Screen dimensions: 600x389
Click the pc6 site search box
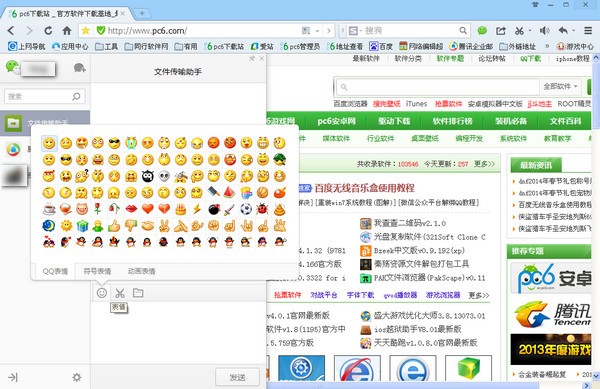click(x=437, y=87)
